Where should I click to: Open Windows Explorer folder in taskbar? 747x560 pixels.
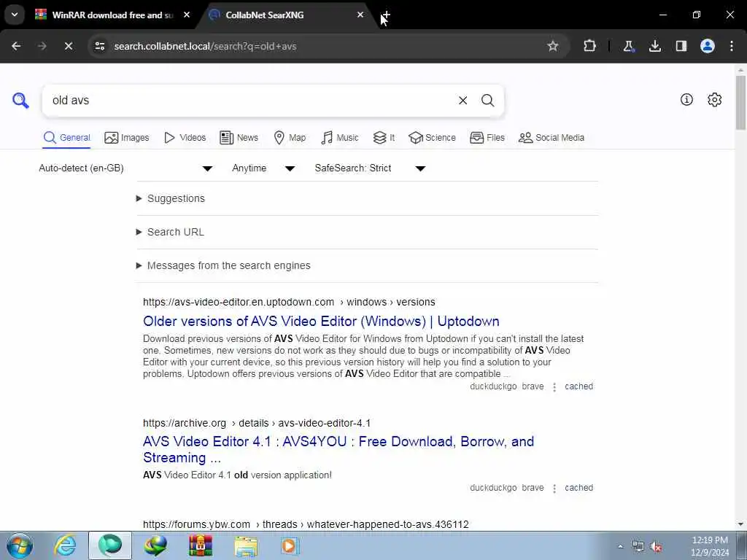[246, 545]
